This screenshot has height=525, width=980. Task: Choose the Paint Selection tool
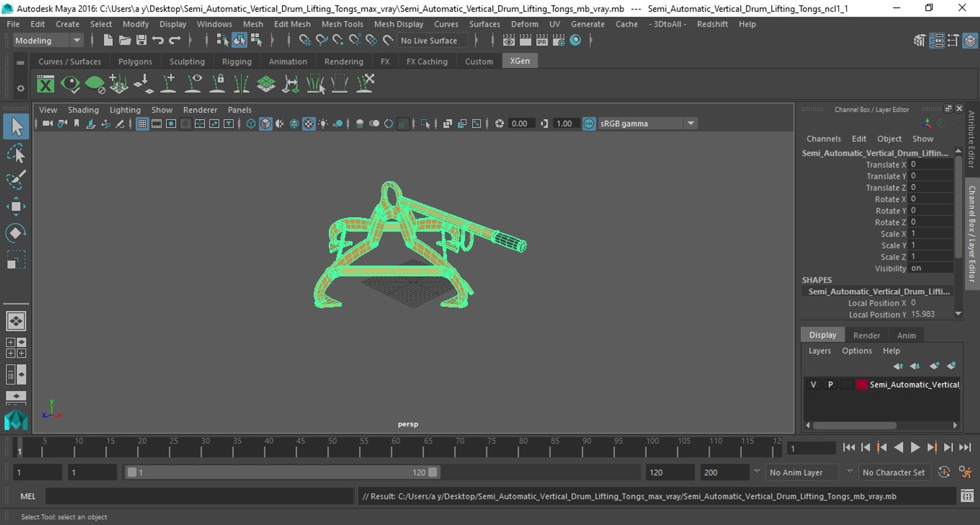click(16, 180)
